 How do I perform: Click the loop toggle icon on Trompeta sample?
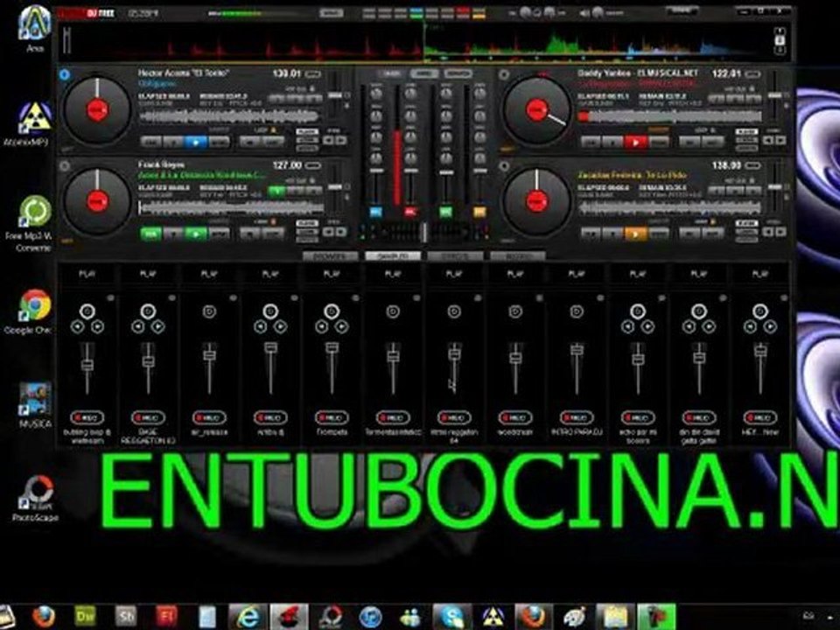(x=332, y=311)
